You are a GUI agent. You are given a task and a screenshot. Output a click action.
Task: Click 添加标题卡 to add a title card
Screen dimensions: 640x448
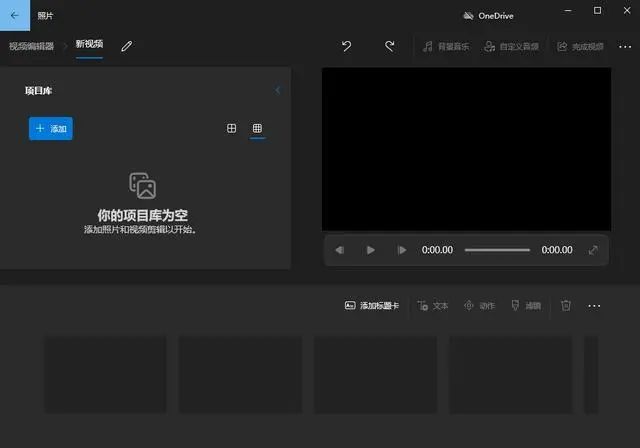coord(371,306)
